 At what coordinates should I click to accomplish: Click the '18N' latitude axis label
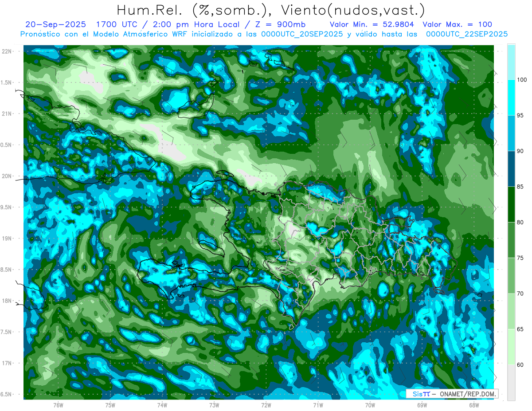tap(7, 301)
